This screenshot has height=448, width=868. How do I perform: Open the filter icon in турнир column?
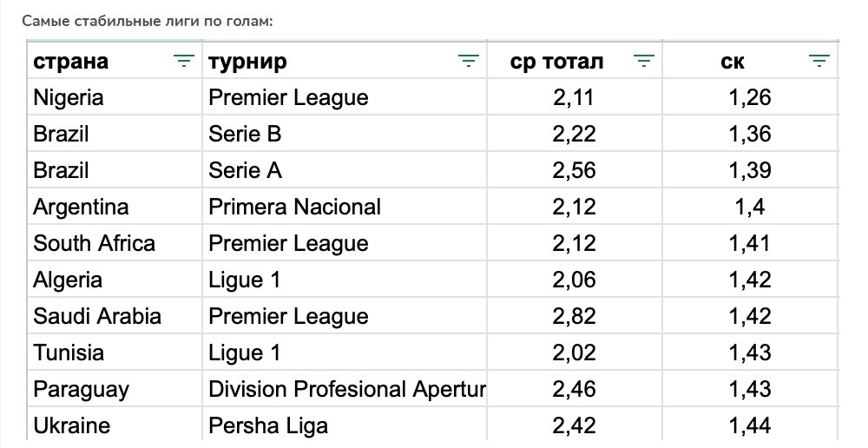point(469,61)
